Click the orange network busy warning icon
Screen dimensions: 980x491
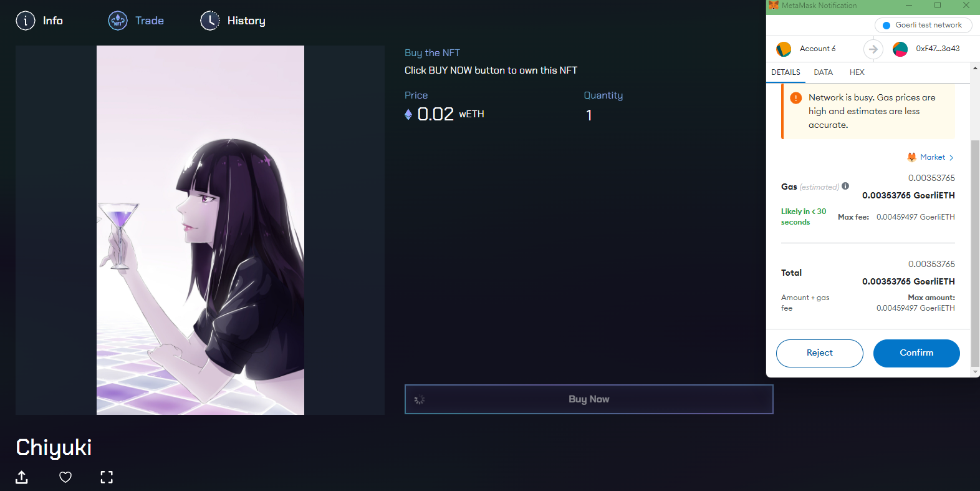pyautogui.click(x=796, y=98)
